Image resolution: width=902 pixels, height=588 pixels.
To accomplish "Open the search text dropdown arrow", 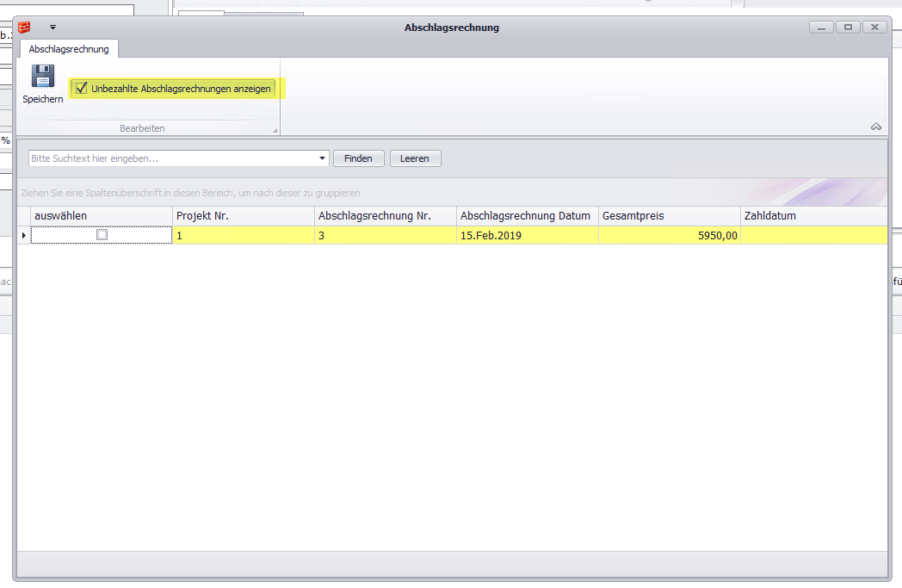I will tap(323, 158).
